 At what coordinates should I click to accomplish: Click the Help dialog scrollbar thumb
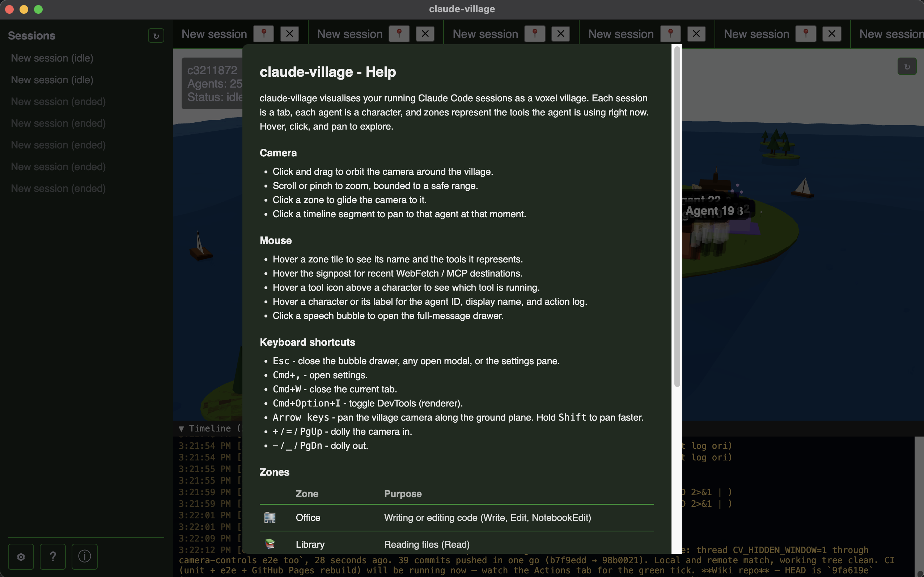click(x=677, y=216)
